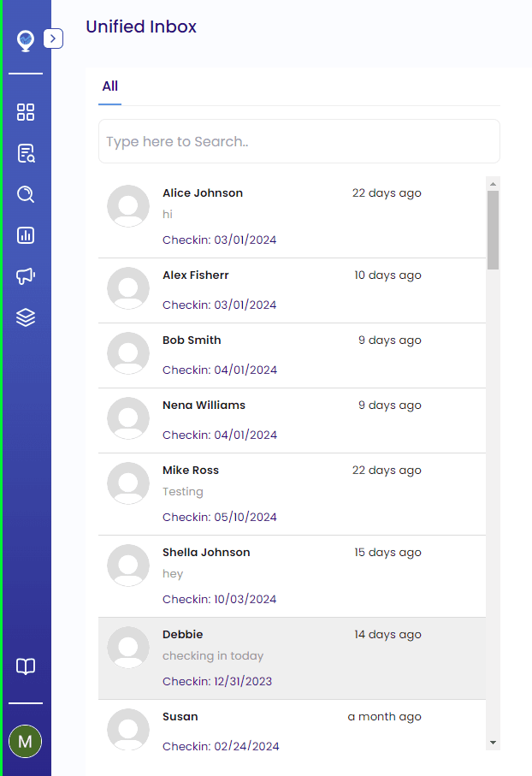Open the document search icon in sidebar
The image size is (532, 776).
(x=26, y=154)
